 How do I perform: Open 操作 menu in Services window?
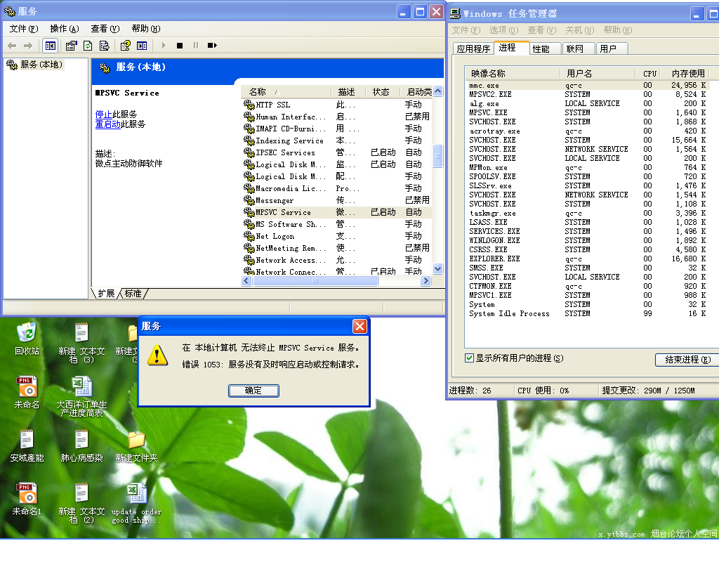tap(64, 28)
